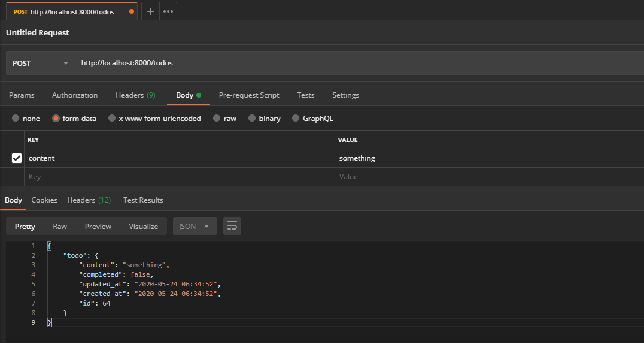Image resolution: width=644 pixels, height=344 pixels.
Task: Click the Visualize response view button
Action: (144, 226)
